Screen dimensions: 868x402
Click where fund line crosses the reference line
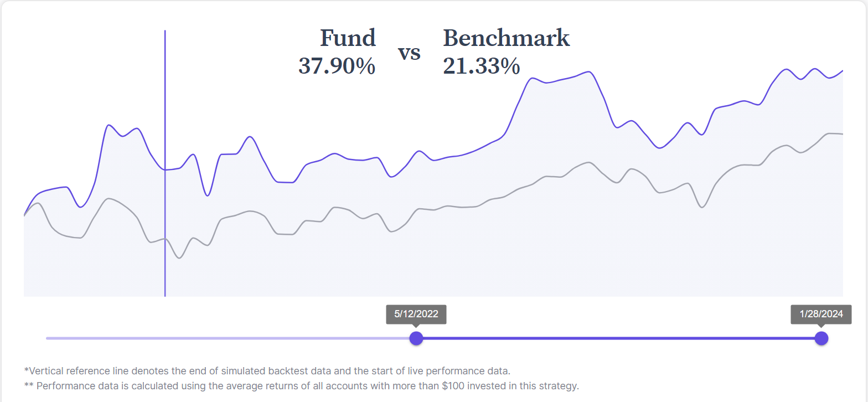pyautogui.click(x=165, y=169)
